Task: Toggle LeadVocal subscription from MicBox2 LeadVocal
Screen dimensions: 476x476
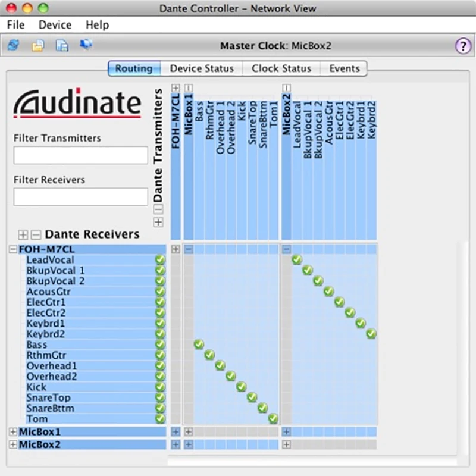Action: pos(297,260)
